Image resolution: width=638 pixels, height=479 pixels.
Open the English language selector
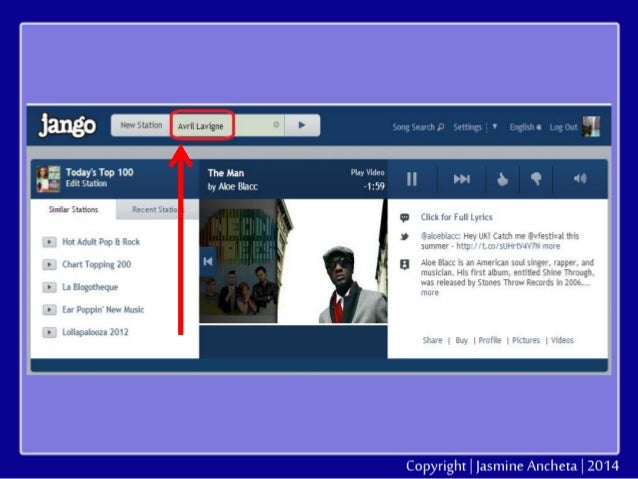tap(525, 127)
